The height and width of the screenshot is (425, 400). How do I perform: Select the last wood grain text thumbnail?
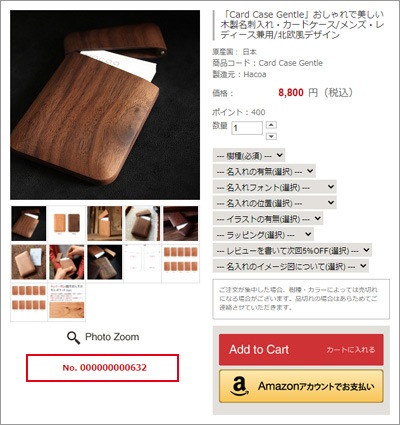pos(67,301)
